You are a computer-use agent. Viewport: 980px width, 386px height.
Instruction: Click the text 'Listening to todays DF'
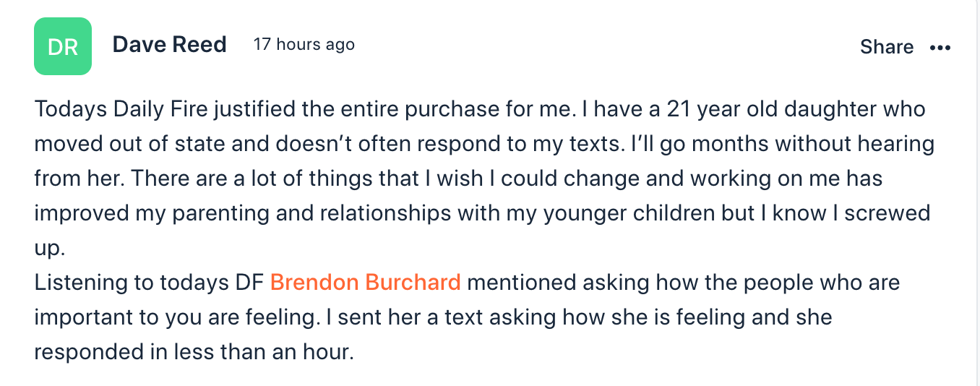pyautogui.click(x=149, y=282)
